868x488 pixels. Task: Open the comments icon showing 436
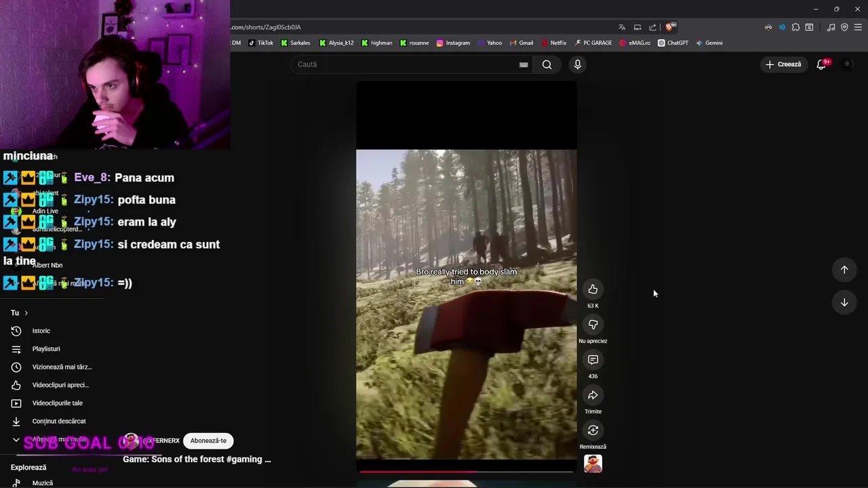(x=593, y=360)
